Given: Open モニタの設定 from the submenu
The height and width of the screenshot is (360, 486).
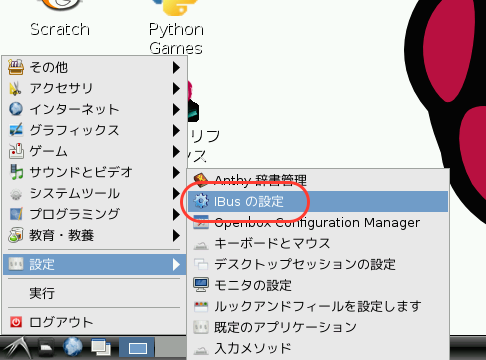Looking at the screenshot, I should click(x=318, y=285).
